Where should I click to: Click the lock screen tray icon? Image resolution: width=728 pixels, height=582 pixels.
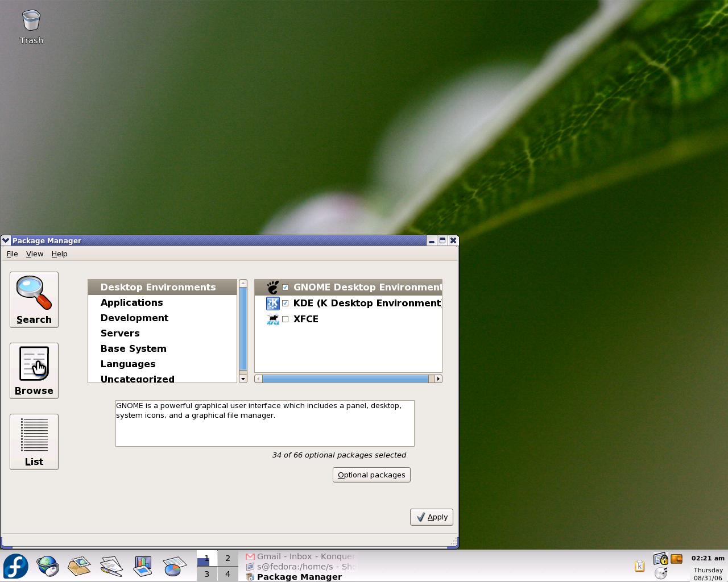click(660, 559)
